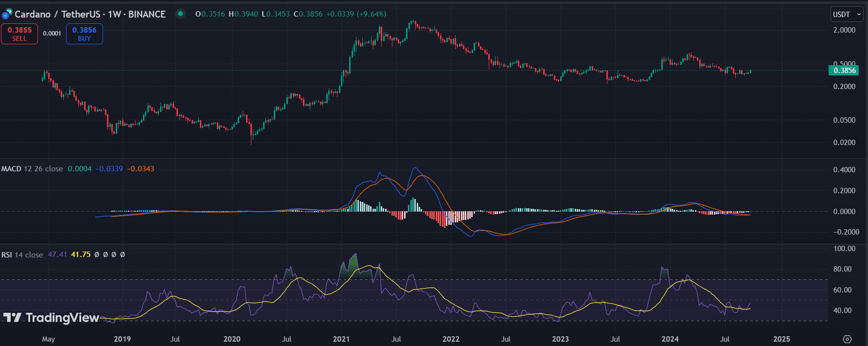Click the green market status dot
Image resolution: width=868 pixels, height=346 pixels.
tap(180, 14)
